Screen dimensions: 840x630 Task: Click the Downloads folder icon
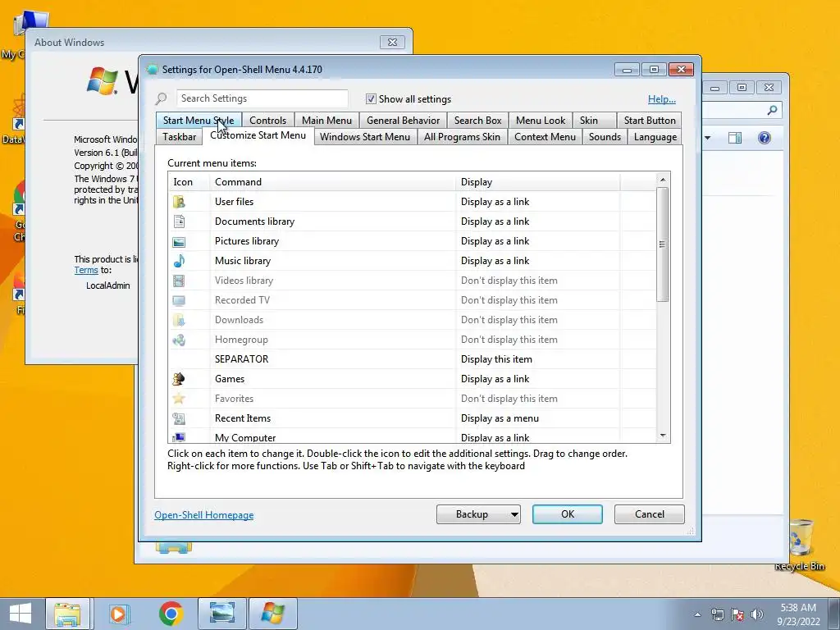(x=179, y=320)
